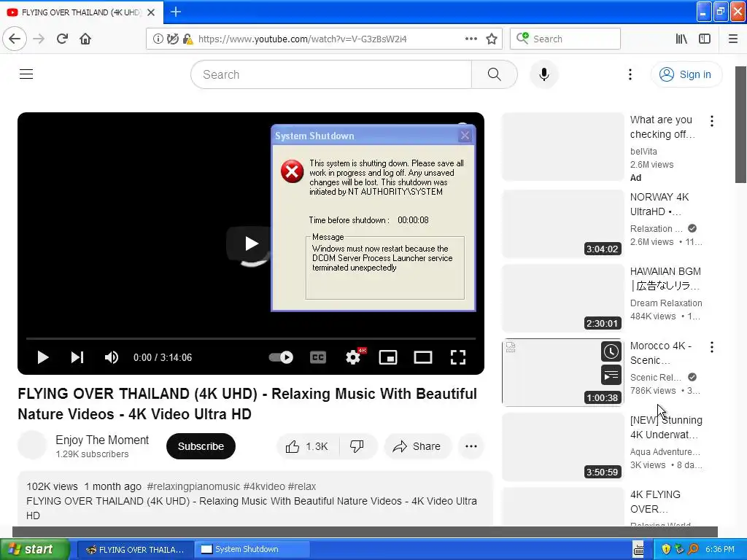
Task: Open the Enjoy The Moment channel link
Action: (102, 440)
